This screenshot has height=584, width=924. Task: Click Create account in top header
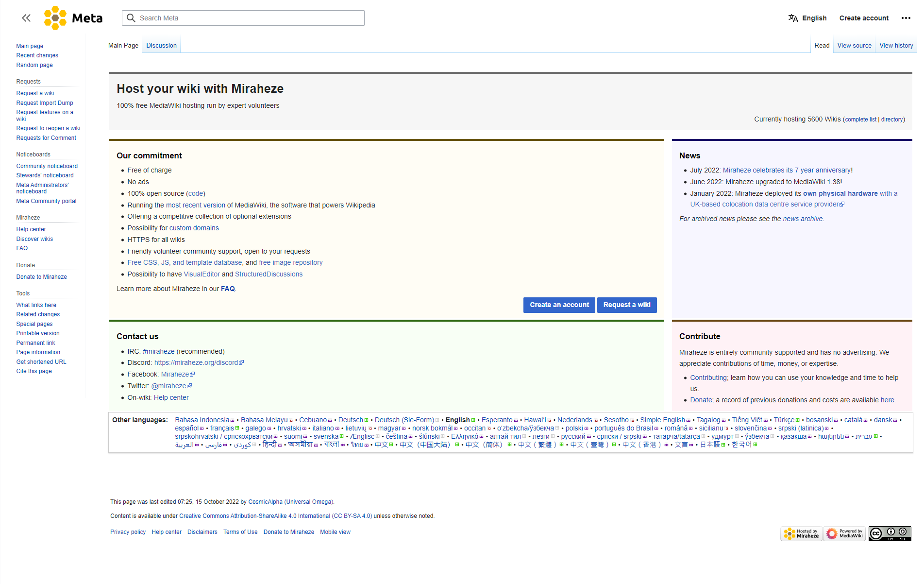click(864, 18)
